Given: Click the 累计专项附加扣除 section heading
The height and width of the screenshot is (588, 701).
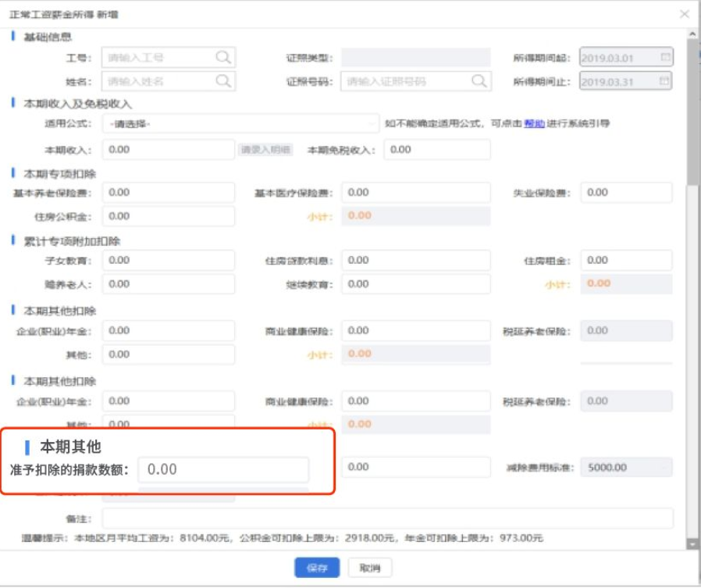Looking at the screenshot, I should coord(72,241).
